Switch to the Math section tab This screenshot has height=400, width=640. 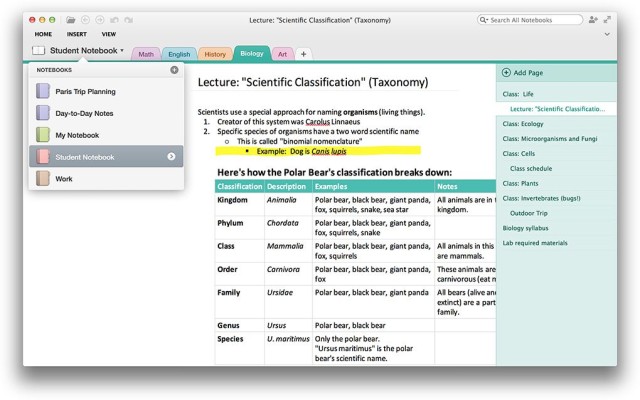coord(146,54)
